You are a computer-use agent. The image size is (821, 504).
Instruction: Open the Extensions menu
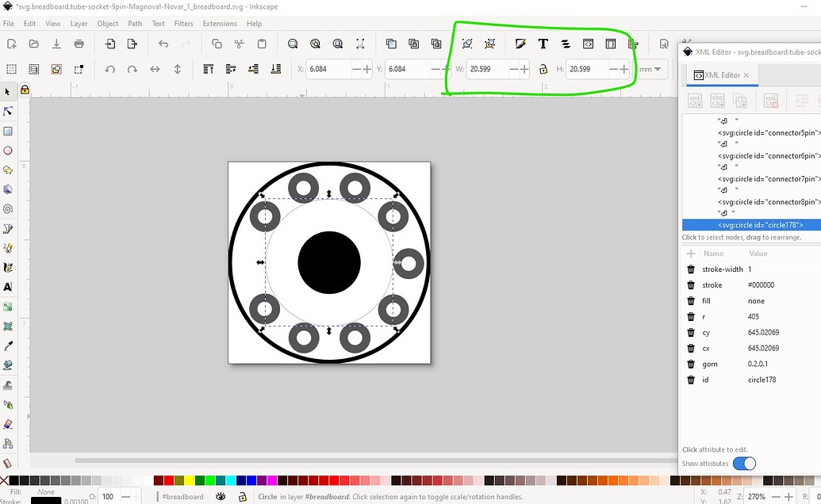tap(220, 24)
